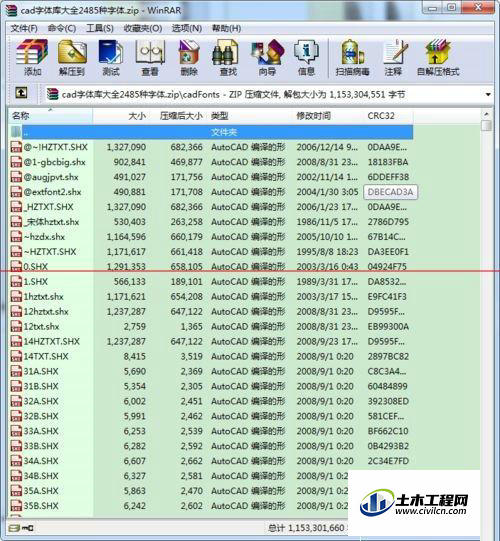
Task: Click the drive icon in status bar
Action: pyautogui.click(x=14, y=528)
